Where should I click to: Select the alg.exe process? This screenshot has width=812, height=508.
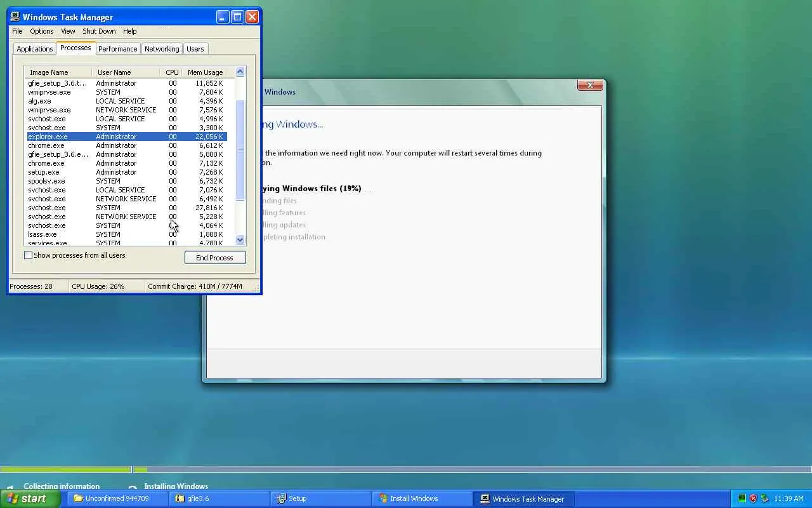click(126, 101)
